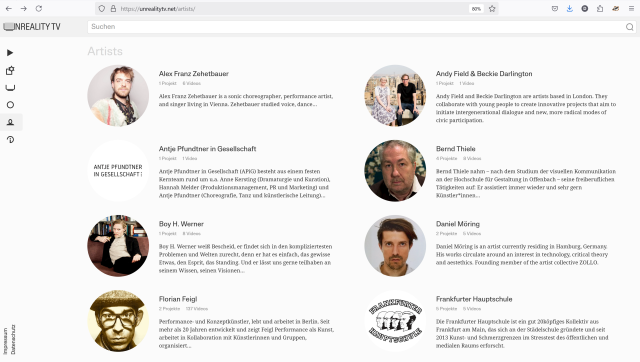The width and height of the screenshot is (640, 362).
Task: Open the puzzle-piece sidebar icon
Action: tap(10, 70)
